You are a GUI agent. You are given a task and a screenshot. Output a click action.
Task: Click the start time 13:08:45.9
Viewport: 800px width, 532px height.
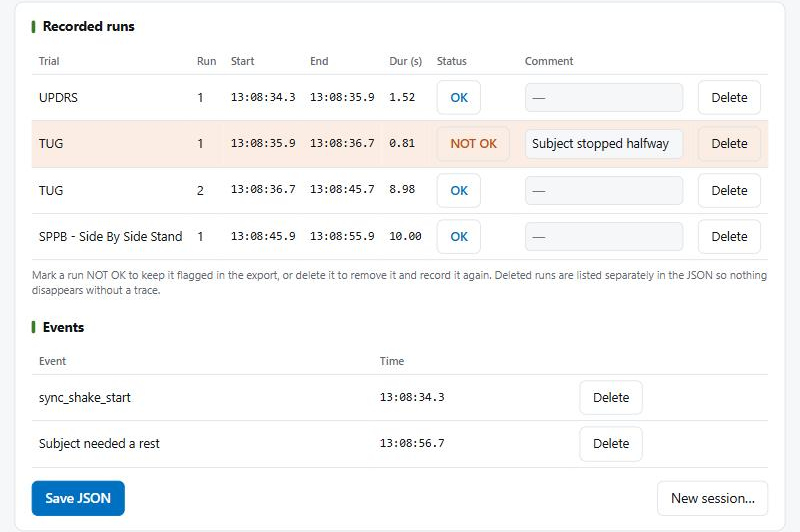click(263, 236)
